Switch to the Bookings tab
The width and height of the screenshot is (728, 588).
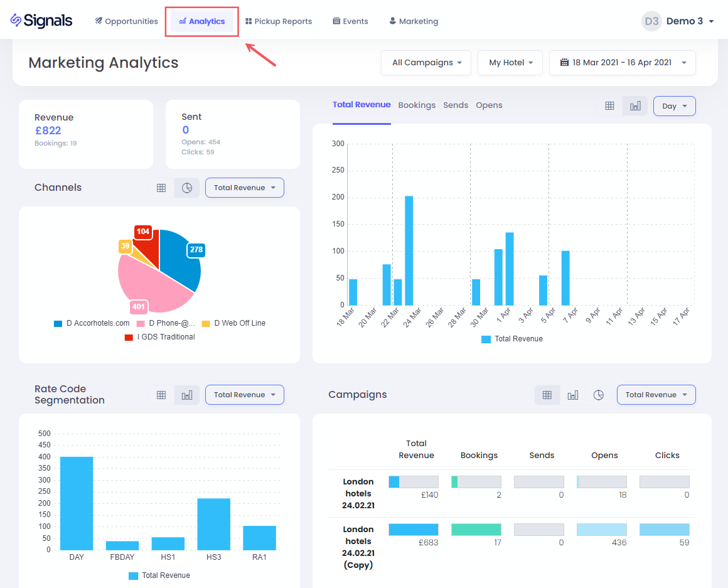417,105
